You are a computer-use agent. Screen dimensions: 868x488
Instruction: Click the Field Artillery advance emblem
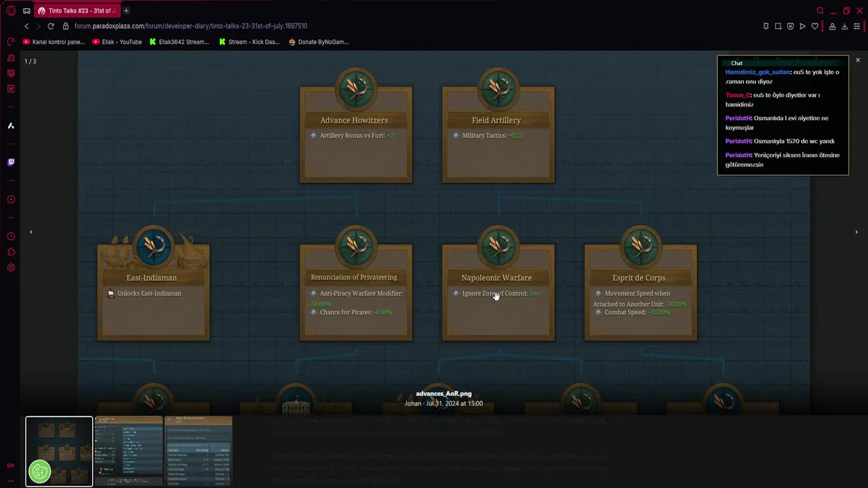click(498, 88)
